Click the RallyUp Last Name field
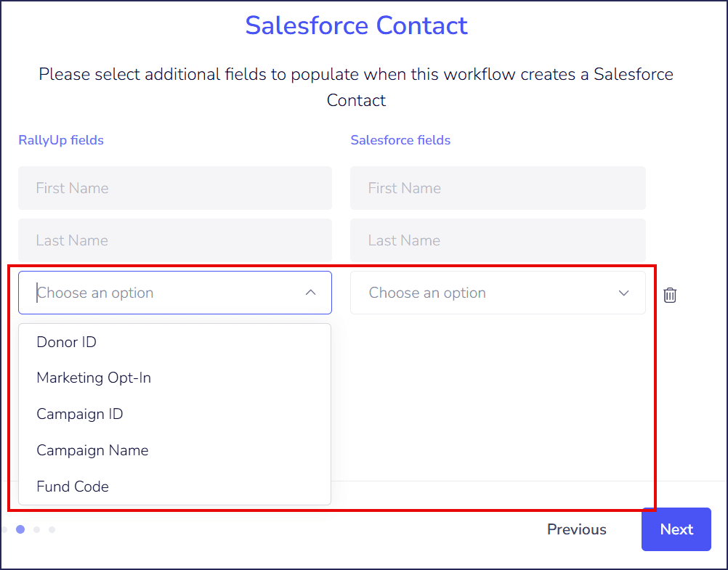728x570 pixels. pos(174,240)
